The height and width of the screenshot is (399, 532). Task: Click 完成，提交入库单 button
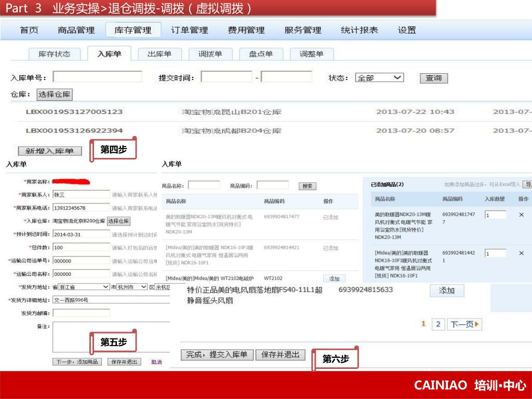coord(217,354)
